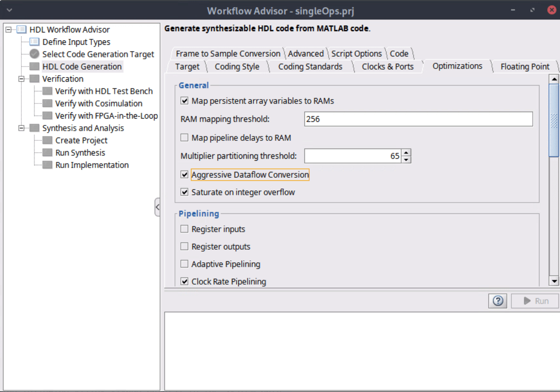560x392 pixels.
Task: Collapse the Synthesis and Analysis tree node
Action: click(x=21, y=128)
